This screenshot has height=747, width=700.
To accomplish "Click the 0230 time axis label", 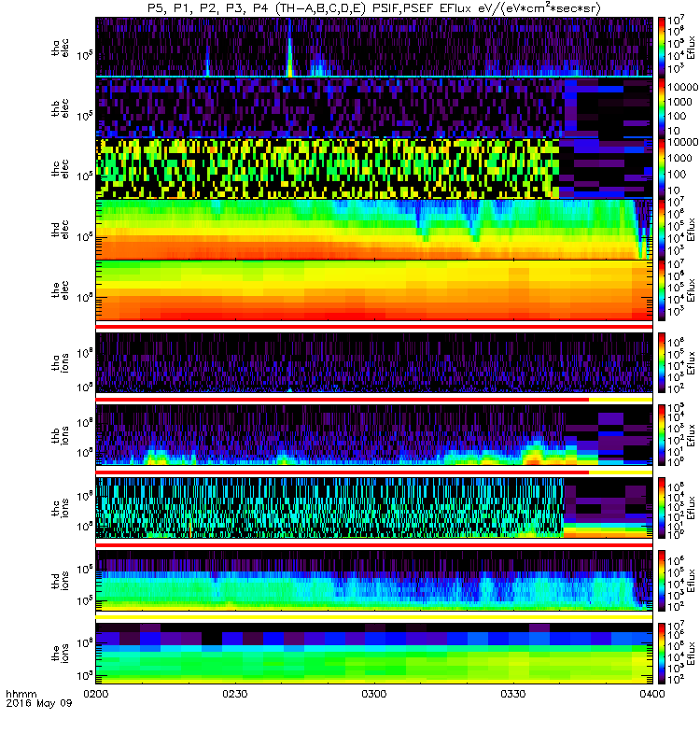I will click(x=235, y=694).
